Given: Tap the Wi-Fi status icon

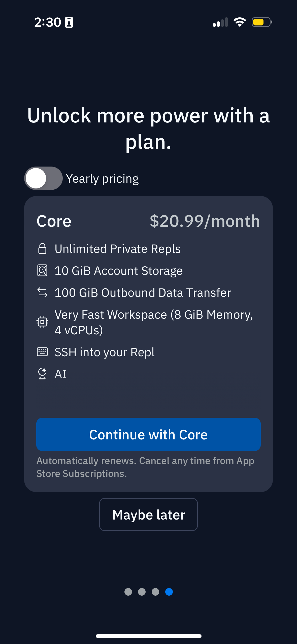Looking at the screenshot, I should (x=240, y=22).
